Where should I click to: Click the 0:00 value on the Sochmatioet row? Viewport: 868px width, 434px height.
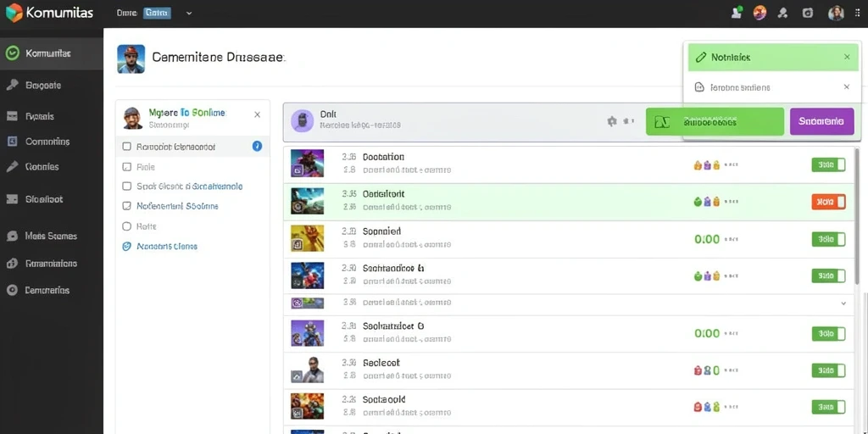pos(707,333)
